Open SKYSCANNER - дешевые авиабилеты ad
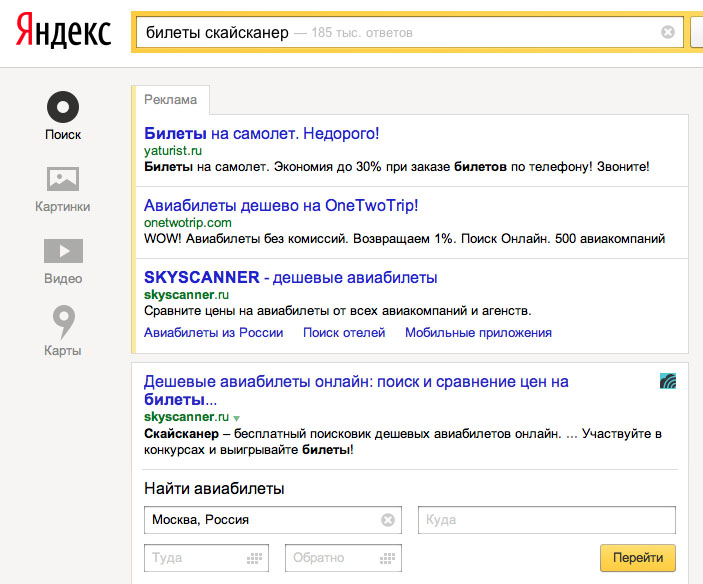 tap(290, 277)
